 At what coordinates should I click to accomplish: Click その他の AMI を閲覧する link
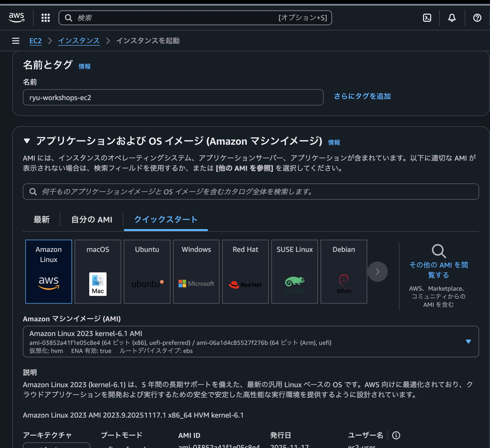[439, 270]
